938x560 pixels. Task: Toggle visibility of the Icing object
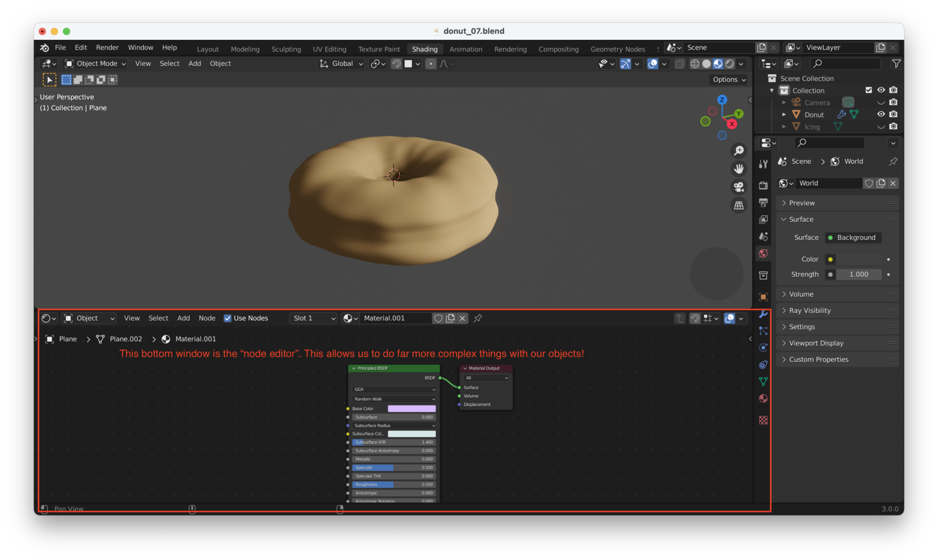point(881,126)
